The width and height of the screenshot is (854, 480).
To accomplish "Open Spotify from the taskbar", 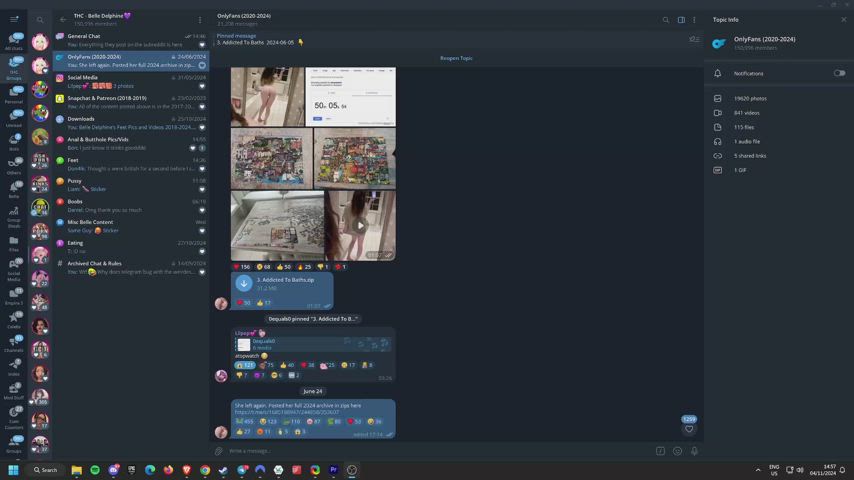I will (95, 470).
